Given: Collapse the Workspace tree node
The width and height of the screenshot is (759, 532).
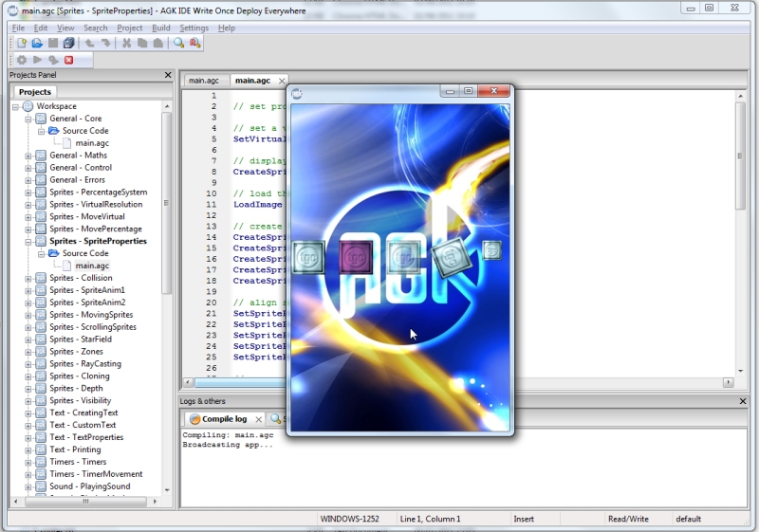Looking at the screenshot, I should (15, 106).
